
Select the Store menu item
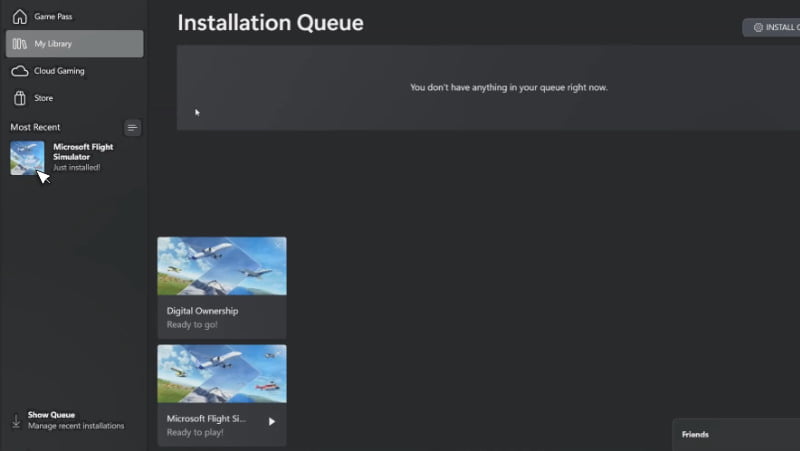[74, 98]
